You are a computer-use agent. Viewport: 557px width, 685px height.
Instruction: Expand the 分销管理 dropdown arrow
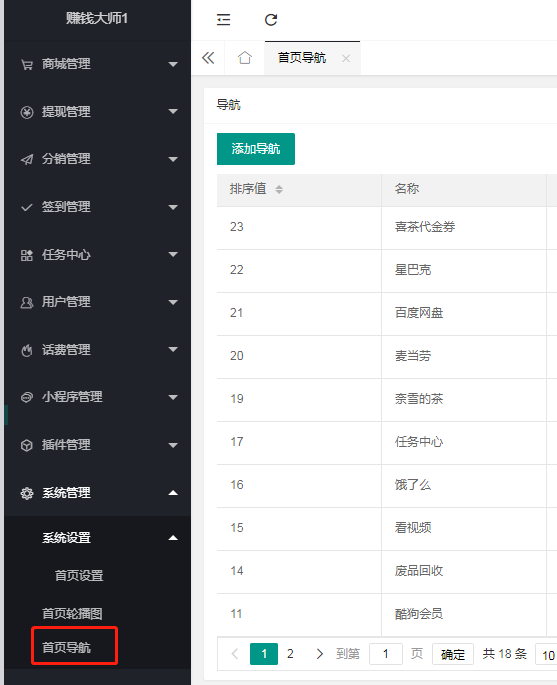click(x=173, y=159)
